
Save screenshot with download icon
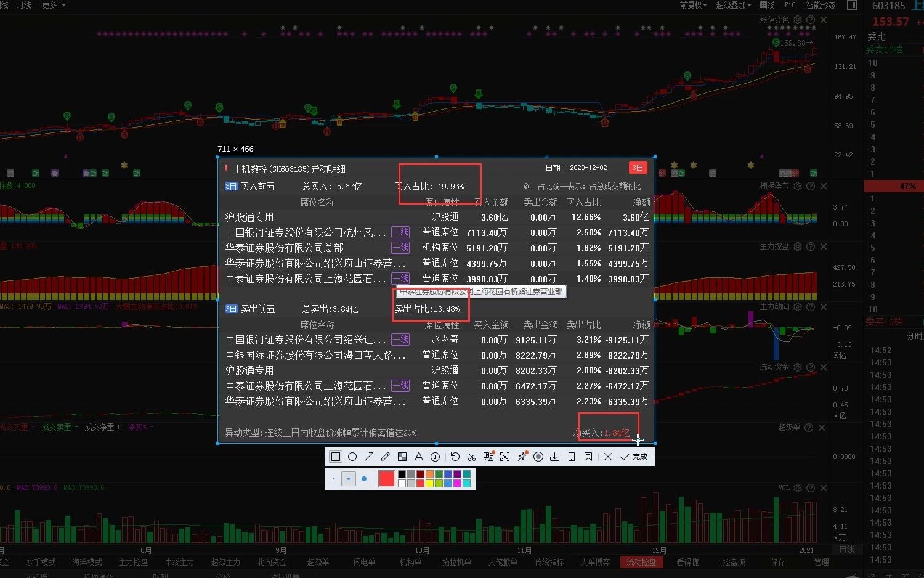(x=555, y=457)
